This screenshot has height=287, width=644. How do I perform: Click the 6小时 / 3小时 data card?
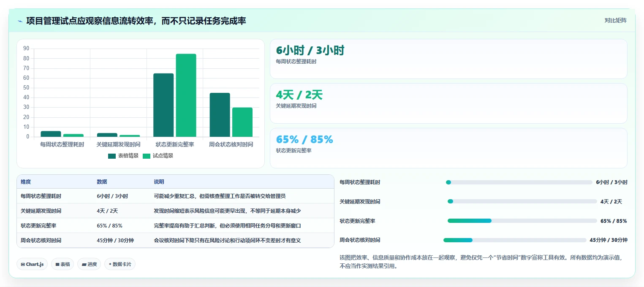(x=448, y=59)
